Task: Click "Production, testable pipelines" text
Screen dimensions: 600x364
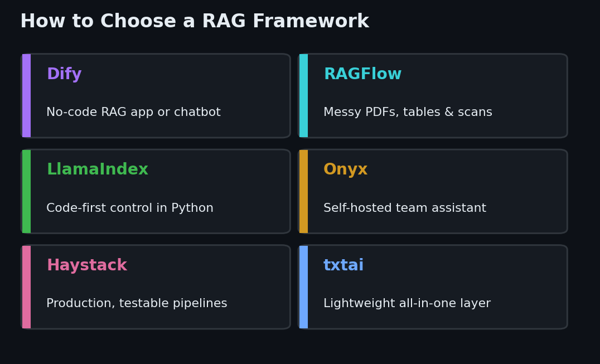Action: [x=137, y=303]
